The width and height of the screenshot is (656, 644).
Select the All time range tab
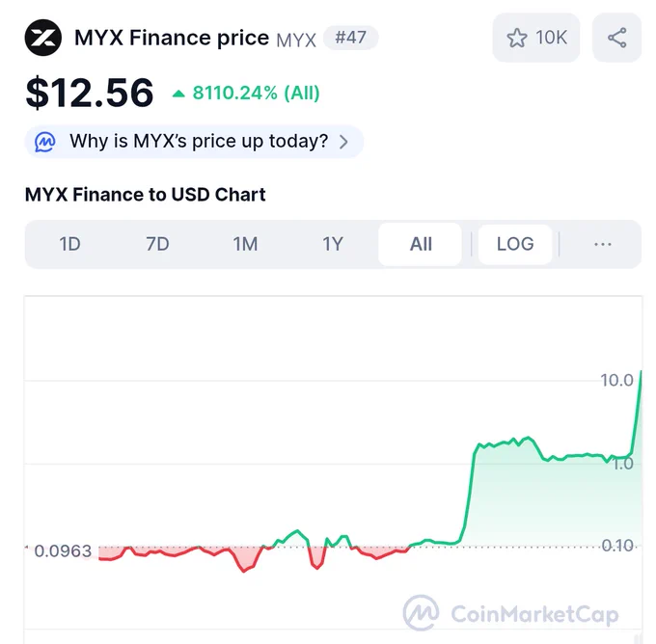(421, 244)
